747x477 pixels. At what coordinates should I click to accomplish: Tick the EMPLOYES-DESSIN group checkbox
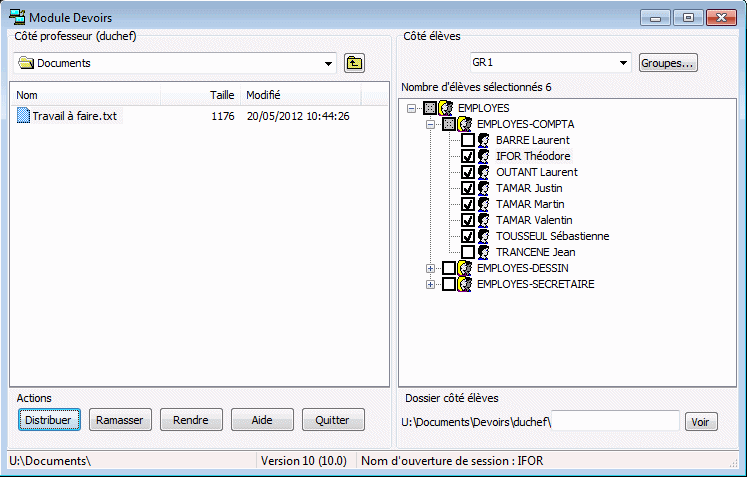pyautogui.click(x=449, y=268)
